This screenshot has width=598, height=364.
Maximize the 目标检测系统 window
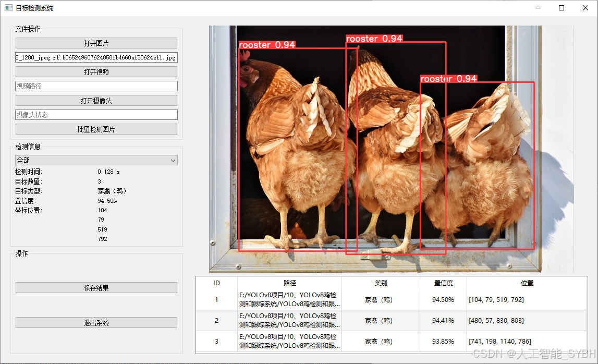562,8
